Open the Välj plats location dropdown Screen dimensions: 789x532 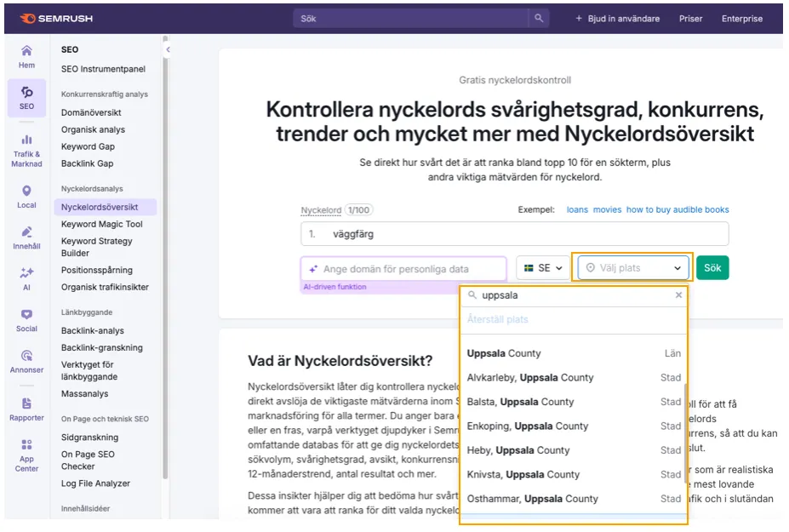coord(633,268)
